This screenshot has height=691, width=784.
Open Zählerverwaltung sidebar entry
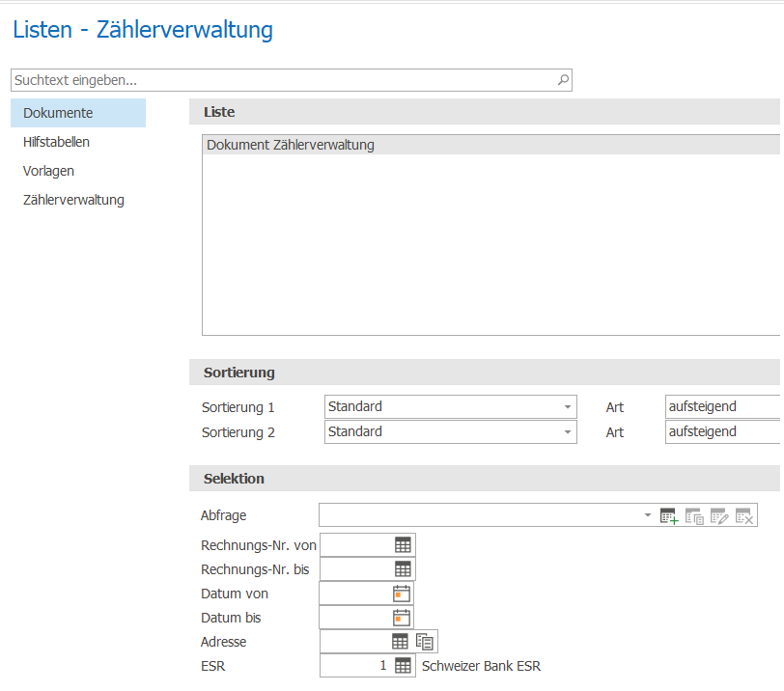(x=73, y=200)
